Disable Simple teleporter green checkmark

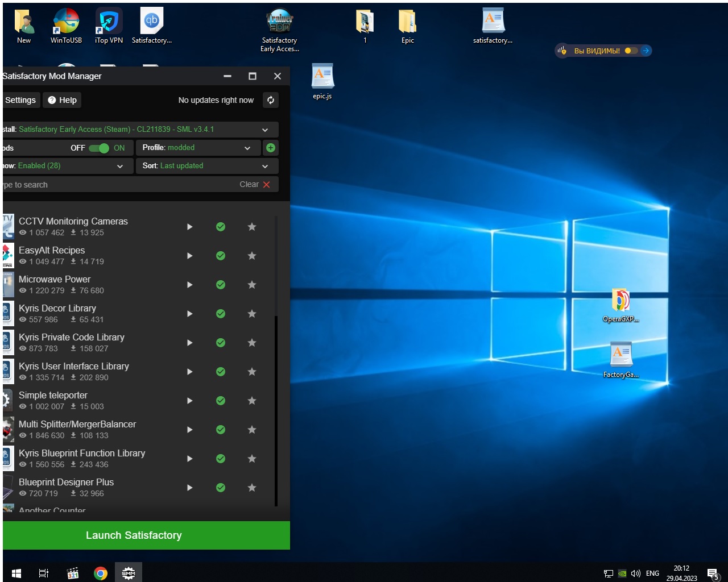221,401
